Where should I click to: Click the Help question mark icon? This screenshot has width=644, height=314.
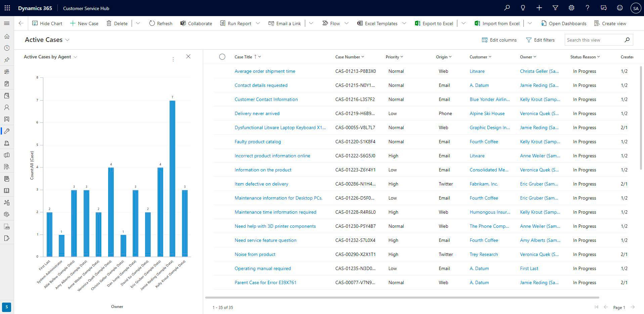point(587,8)
